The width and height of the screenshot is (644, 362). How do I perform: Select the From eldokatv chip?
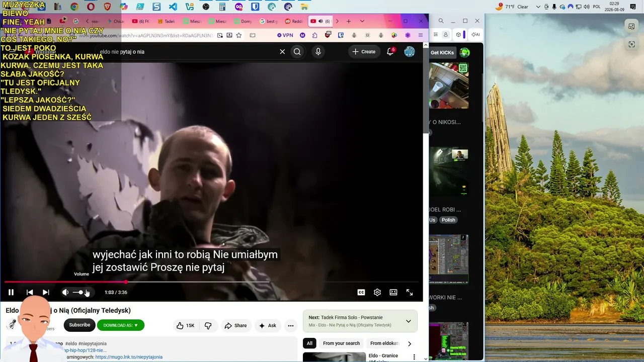(384, 343)
